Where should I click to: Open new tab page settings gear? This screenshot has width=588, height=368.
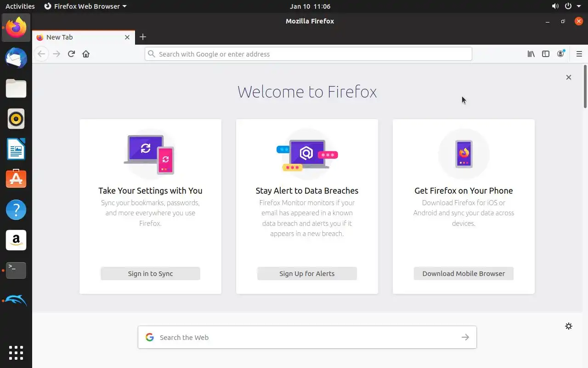coord(569,326)
